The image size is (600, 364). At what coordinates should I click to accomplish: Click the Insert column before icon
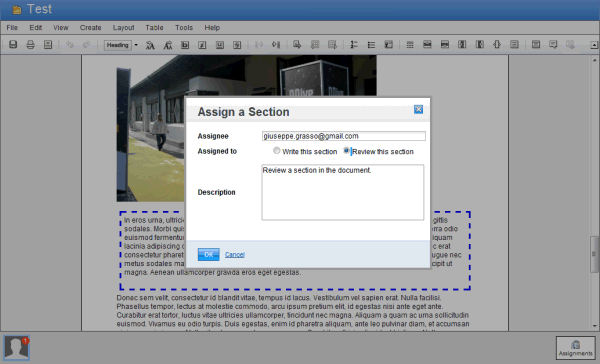[x=462, y=44]
